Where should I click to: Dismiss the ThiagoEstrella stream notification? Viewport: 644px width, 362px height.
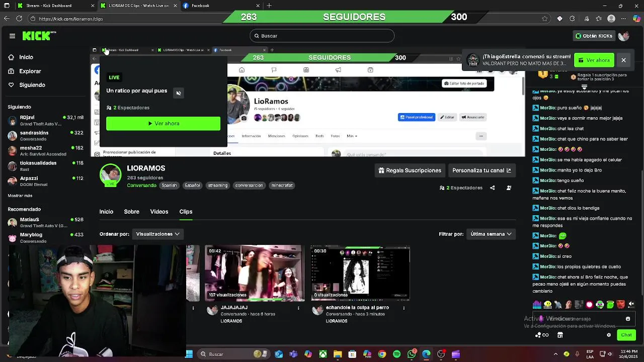click(623, 60)
